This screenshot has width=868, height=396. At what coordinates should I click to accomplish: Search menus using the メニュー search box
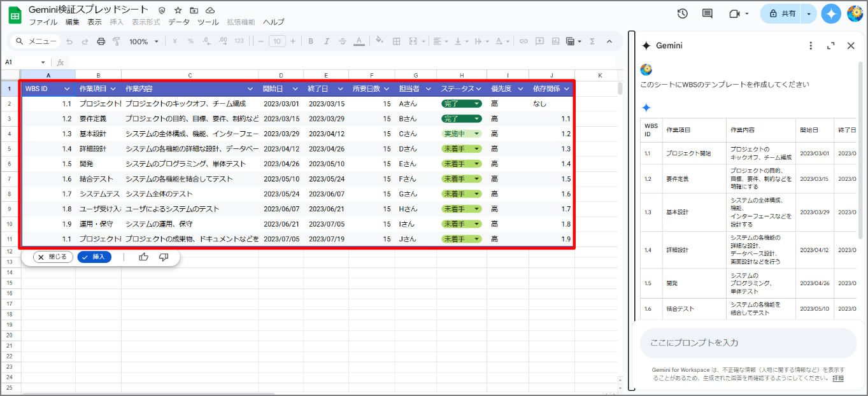tap(36, 41)
